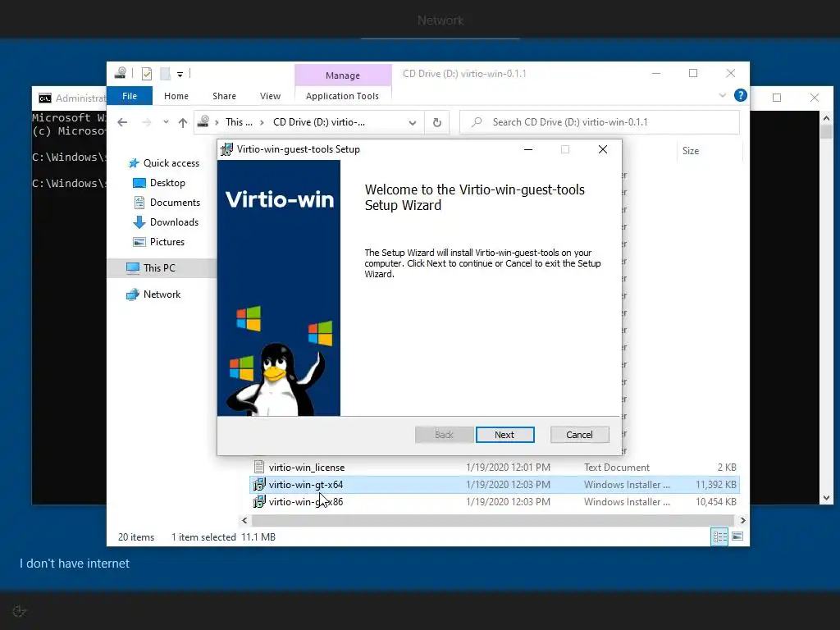The width and height of the screenshot is (840, 630).
Task: Click the Command Prompt window title icon
Action: (45, 98)
